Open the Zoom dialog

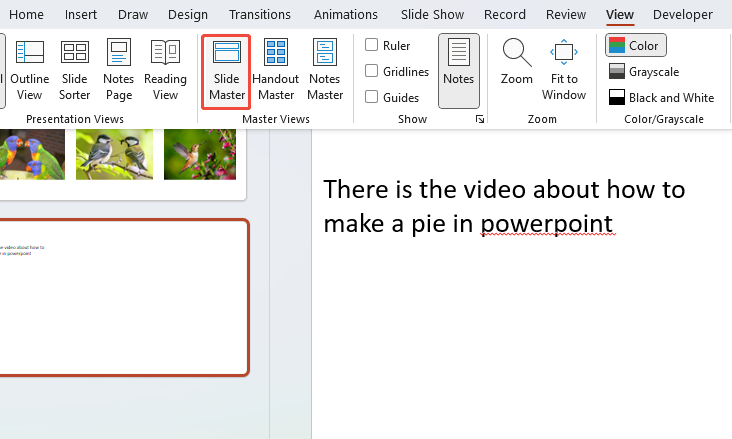click(x=516, y=63)
